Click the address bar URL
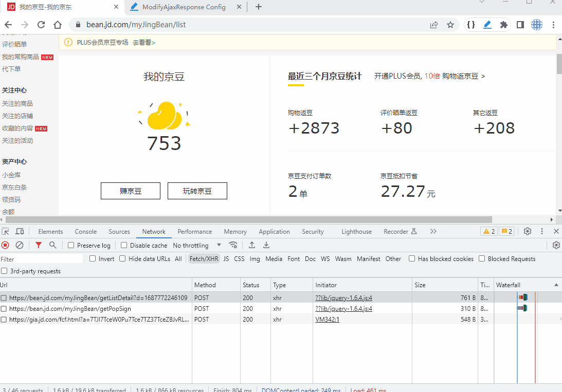The width and height of the screenshot is (562, 392). (136, 25)
